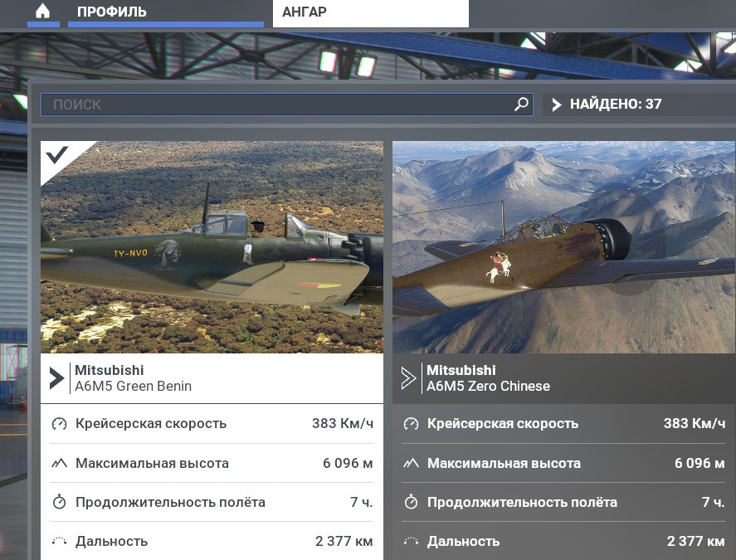Click the A6M5 Zero Chinese name
The height and width of the screenshot is (560, 736).
[x=488, y=387]
